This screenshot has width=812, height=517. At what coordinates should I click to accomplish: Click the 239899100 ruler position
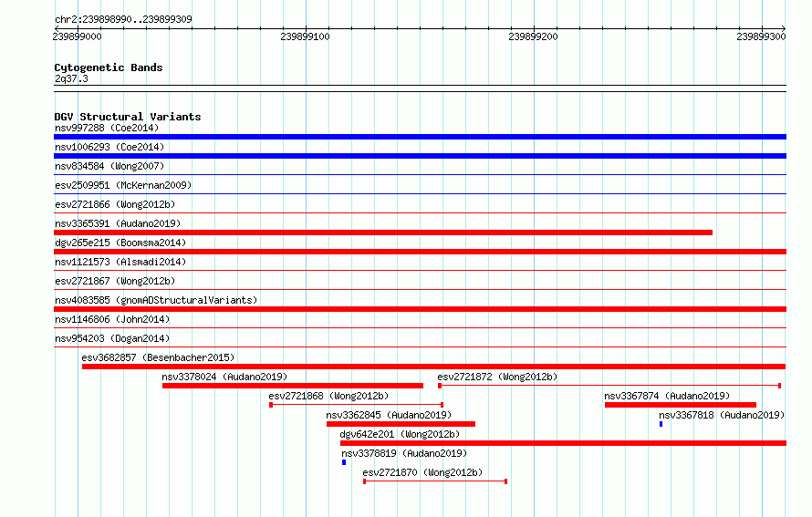[x=305, y=36]
